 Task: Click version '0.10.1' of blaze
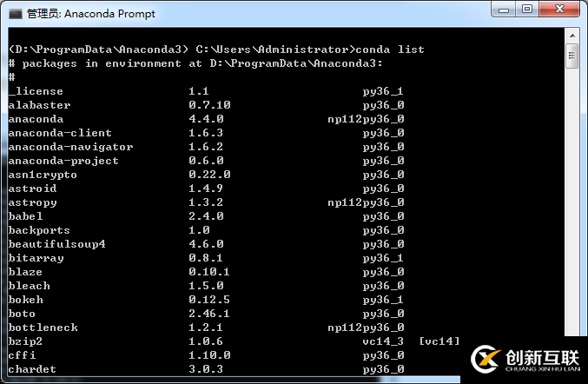tap(208, 272)
